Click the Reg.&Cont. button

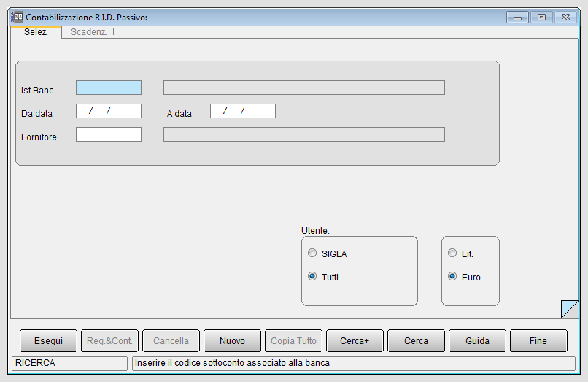point(109,340)
